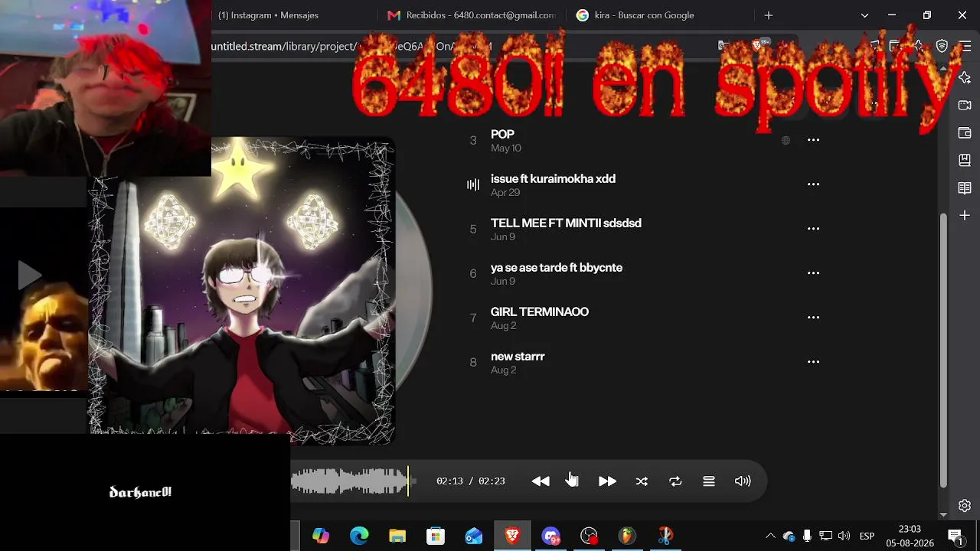
Task: Open a new browser tab
Action: 769,15
